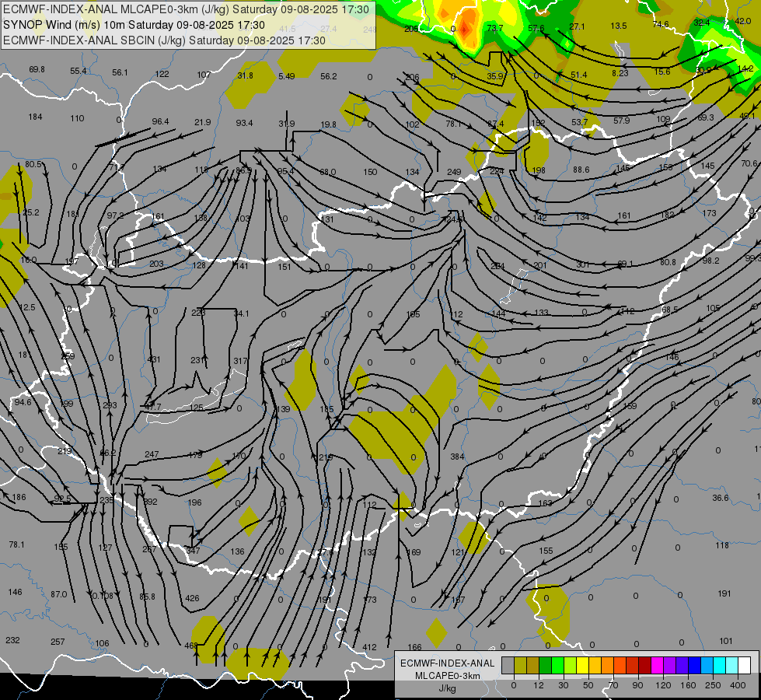Click the map value 412
The width and height of the screenshot is (761, 700).
click(x=369, y=647)
